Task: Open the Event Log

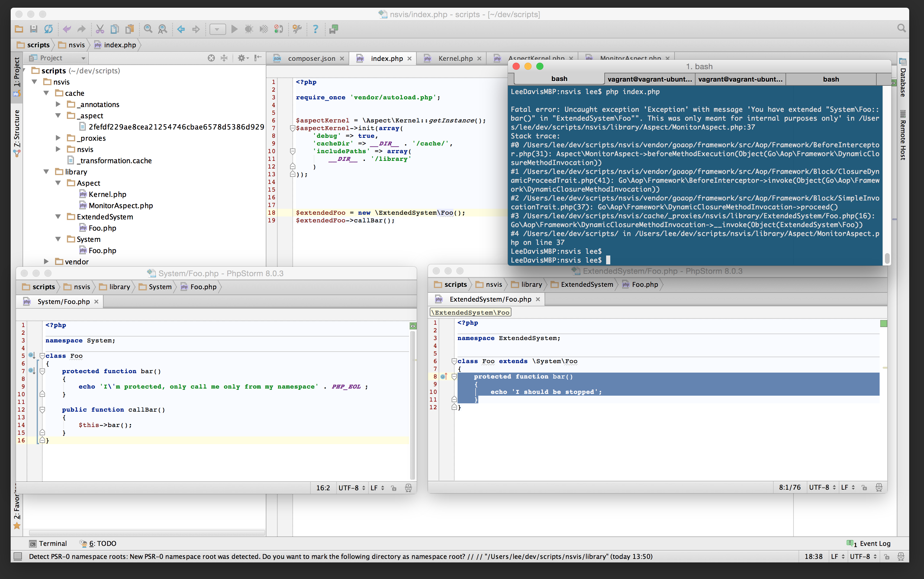Action: (868, 544)
